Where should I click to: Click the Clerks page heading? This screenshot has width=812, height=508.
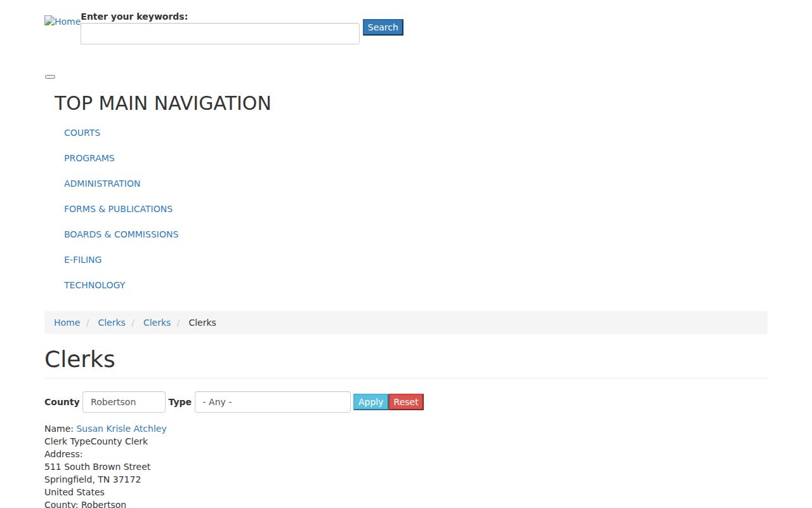tap(80, 359)
